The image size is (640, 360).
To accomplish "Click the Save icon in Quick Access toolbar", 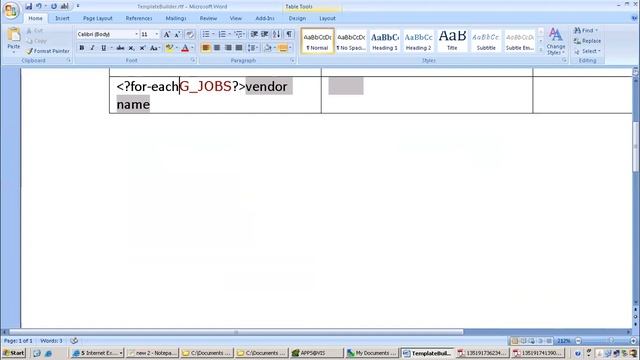I will (x=29, y=6).
